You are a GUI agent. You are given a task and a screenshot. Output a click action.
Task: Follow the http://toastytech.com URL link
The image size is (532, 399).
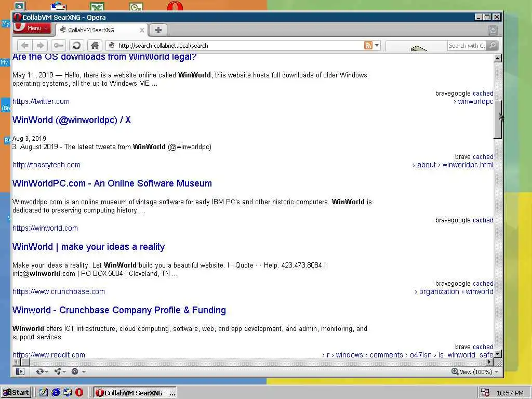click(46, 165)
